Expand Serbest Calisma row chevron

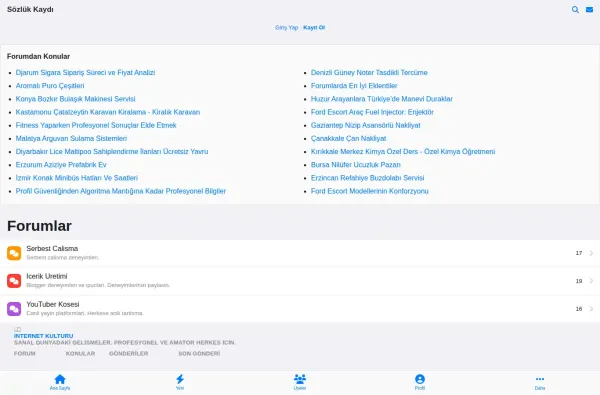click(x=591, y=253)
